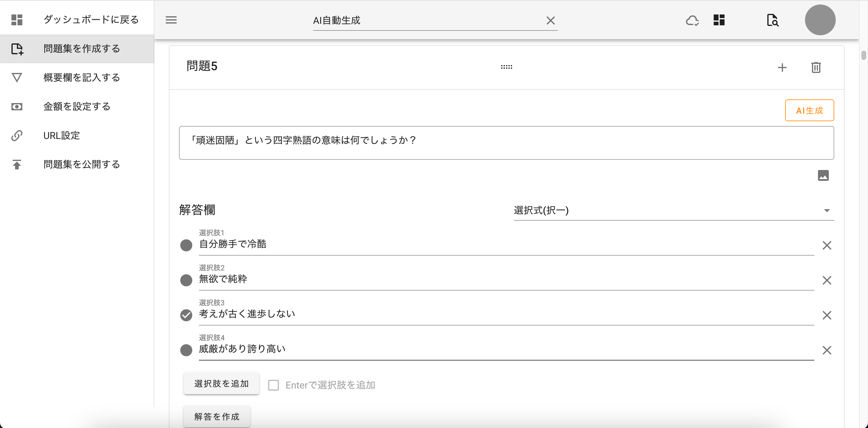Open the 選択式(択一) answer type dropdown
The image size is (868, 428).
point(673,211)
